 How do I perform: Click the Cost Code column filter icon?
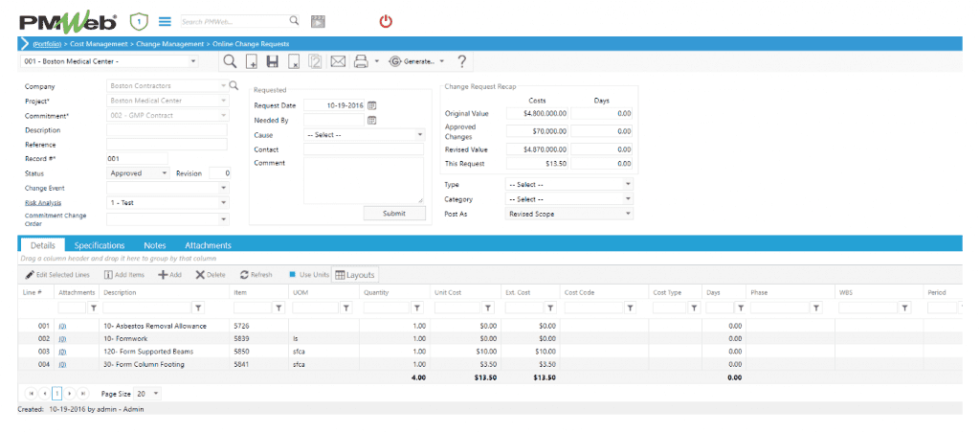pyautogui.click(x=630, y=308)
